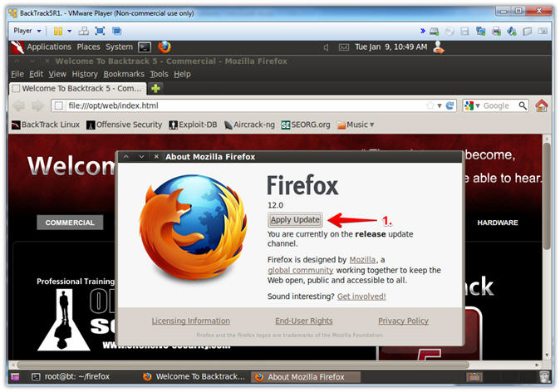Viewport: 560px width, 392px height.
Task: Click VMware send Ctrl+Alt+Del icon
Action: click(84, 31)
